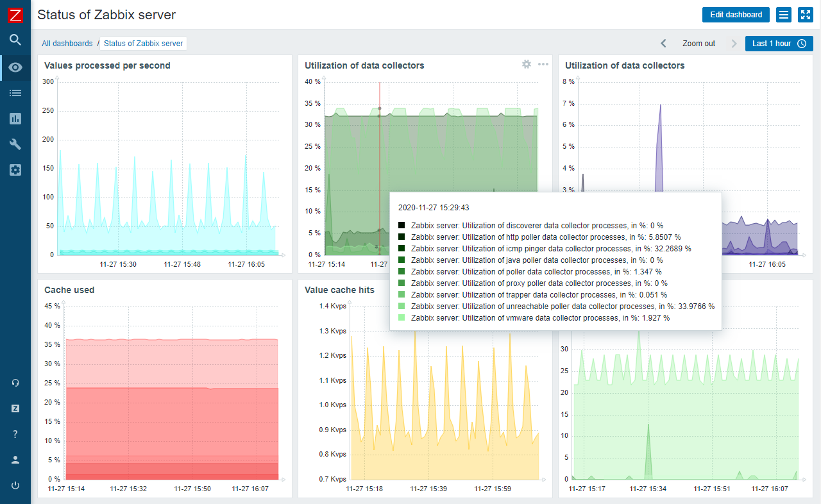Viewport: 821px width, 504px height.
Task: Open Administration via the gear sidebar icon
Action: pyautogui.click(x=15, y=169)
